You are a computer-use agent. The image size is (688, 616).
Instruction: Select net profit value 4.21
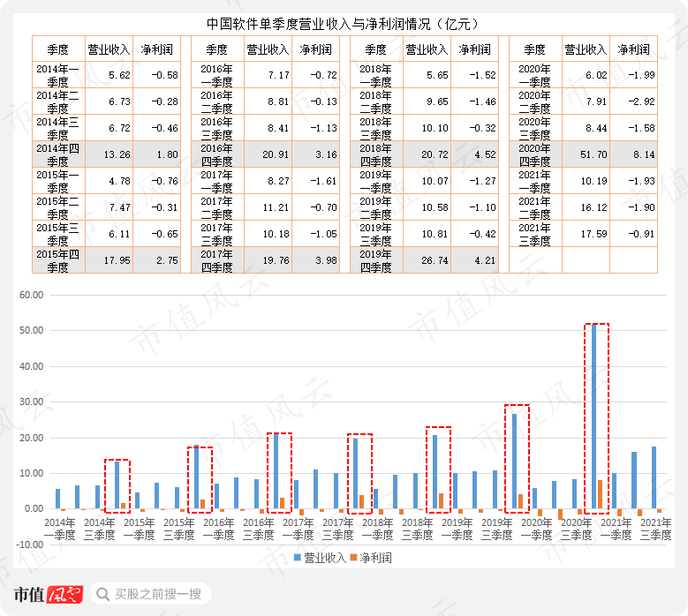[485, 260]
